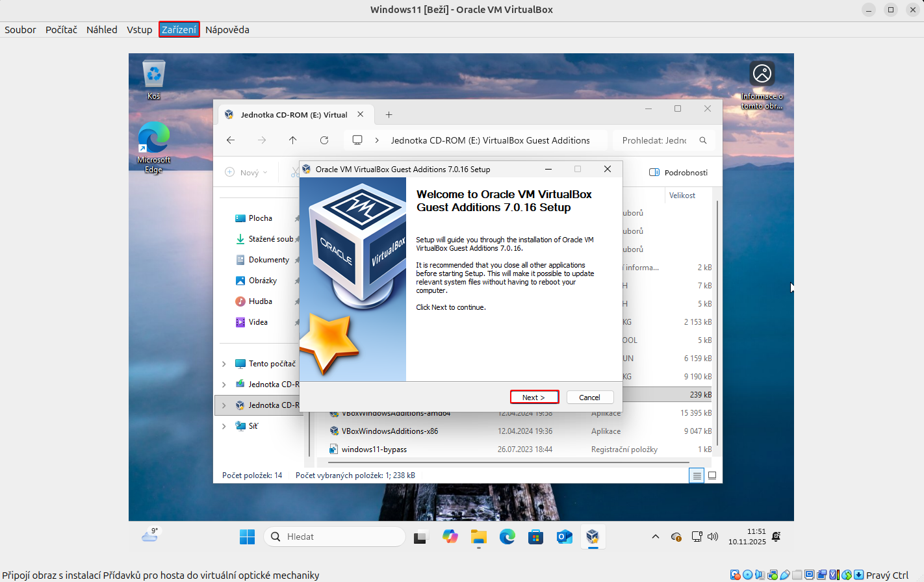Switch file list to thumbnail view
This screenshot has height=582, width=924.
tap(712, 475)
